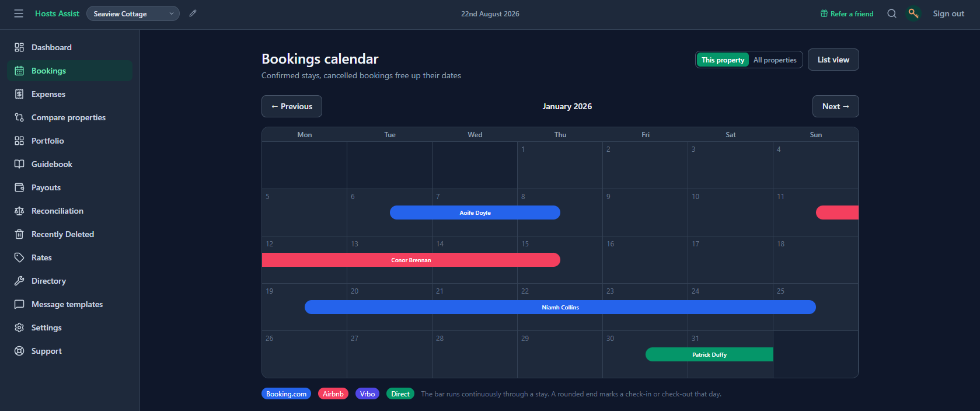Viewport: 980px width, 411px height.
Task: Open the Guidebook section
Action: point(70,164)
